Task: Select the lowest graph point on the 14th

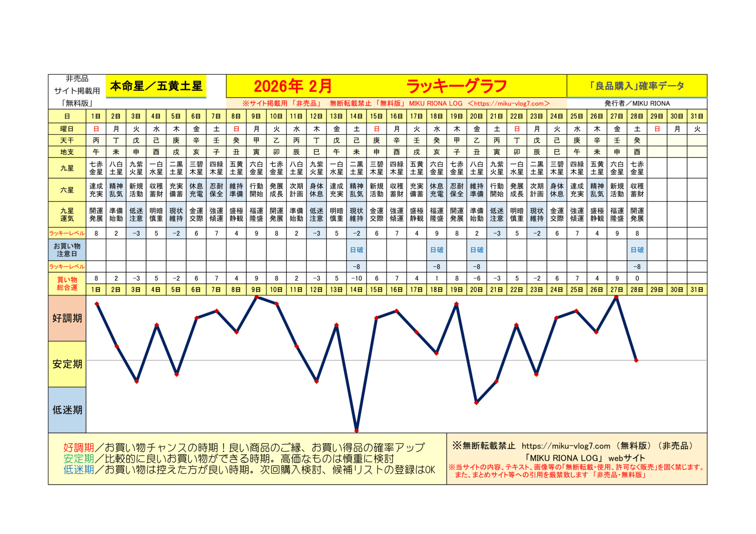Action: [x=357, y=430]
